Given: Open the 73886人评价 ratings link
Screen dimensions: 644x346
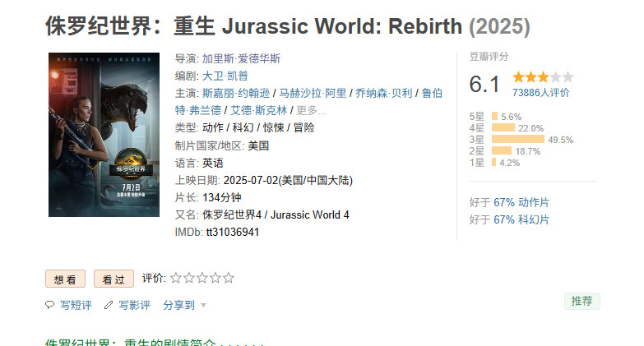Looking at the screenshot, I should pos(540,93).
